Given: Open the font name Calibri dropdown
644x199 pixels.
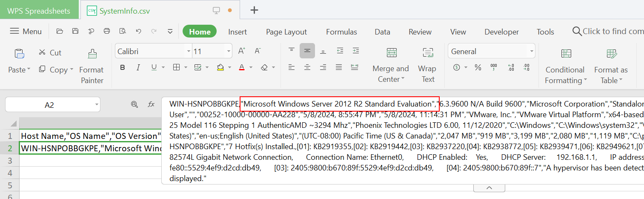Looking at the screenshot, I should [189, 51].
